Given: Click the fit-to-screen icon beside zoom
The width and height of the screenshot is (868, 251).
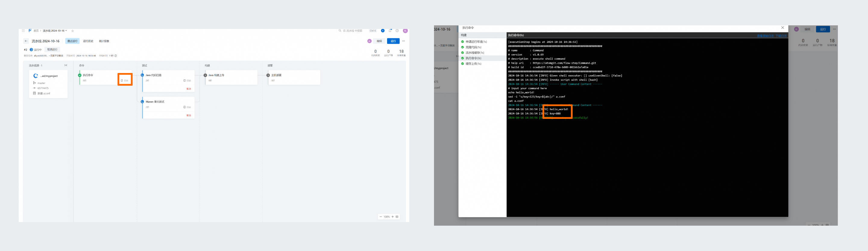Looking at the screenshot, I should 397,217.
